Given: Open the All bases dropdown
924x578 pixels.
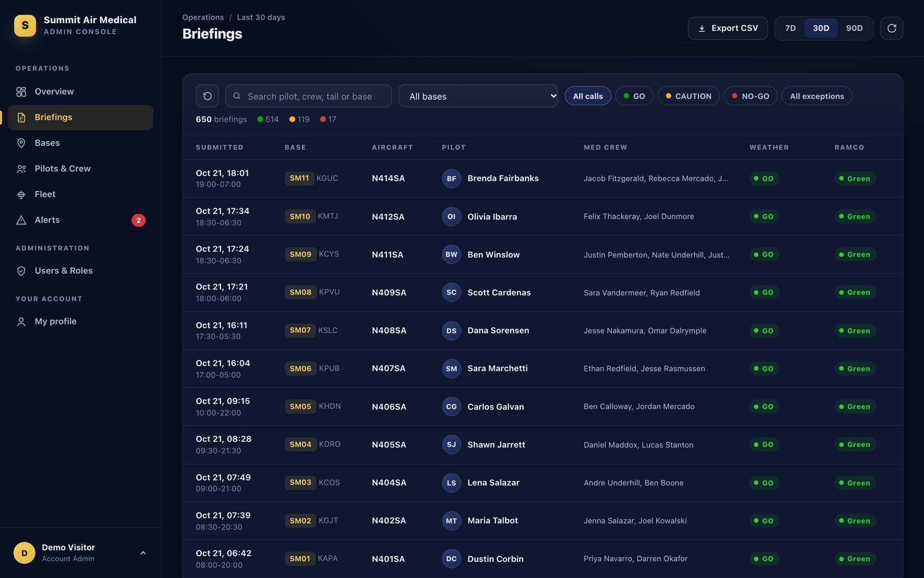Looking at the screenshot, I should pyautogui.click(x=478, y=96).
